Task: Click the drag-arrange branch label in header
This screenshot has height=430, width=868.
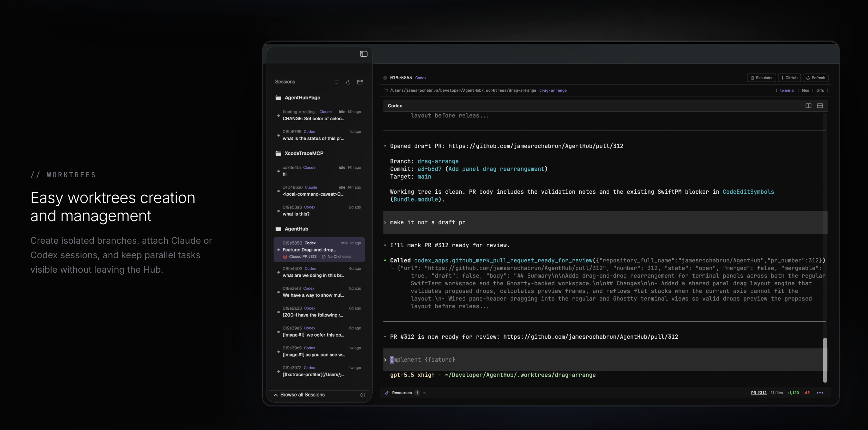Action: coord(553,90)
